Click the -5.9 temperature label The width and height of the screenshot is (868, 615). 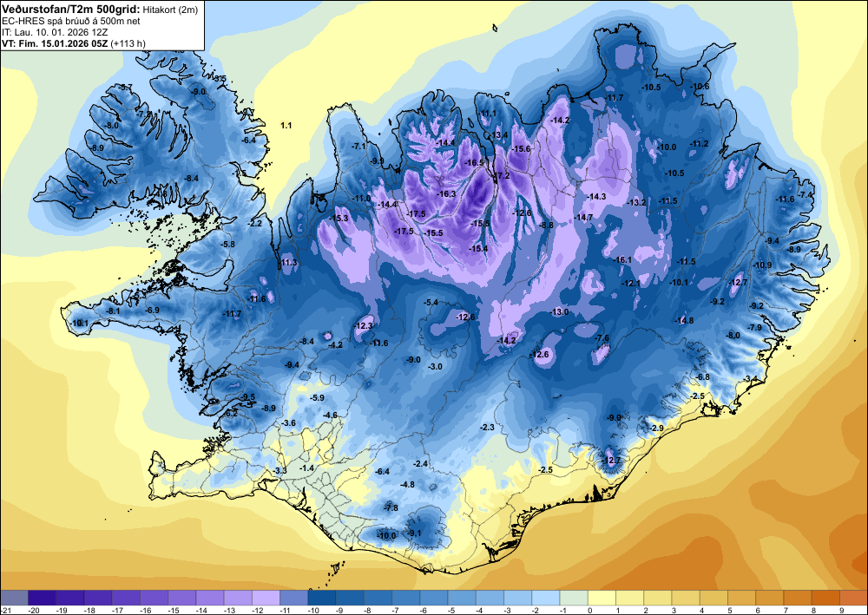coord(317,397)
